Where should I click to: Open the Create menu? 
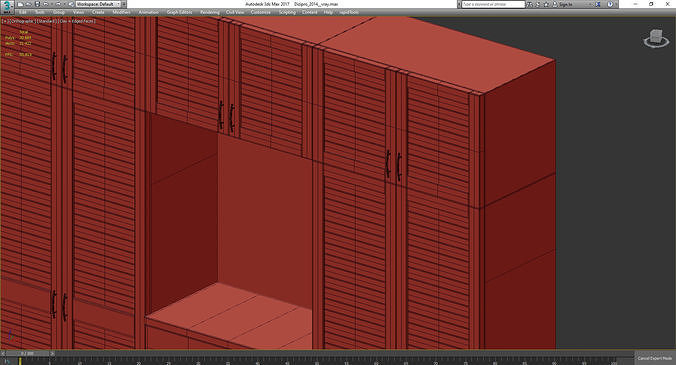click(98, 12)
